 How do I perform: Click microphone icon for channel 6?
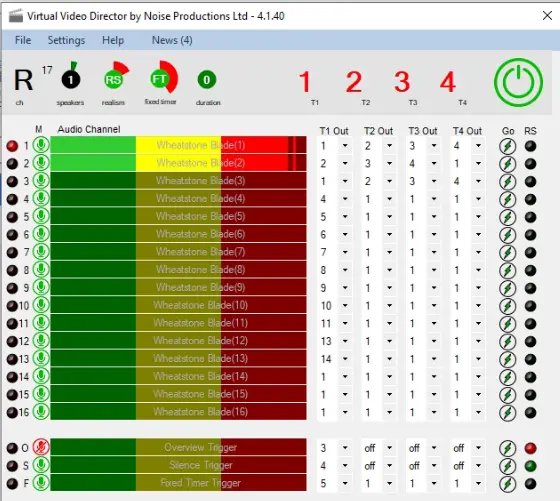[x=41, y=234]
